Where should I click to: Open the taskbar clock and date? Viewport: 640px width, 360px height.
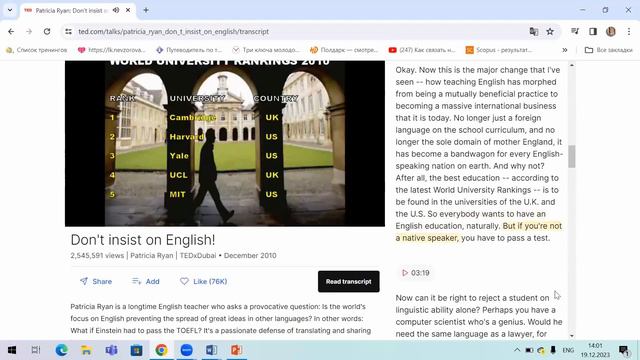tap(596, 350)
